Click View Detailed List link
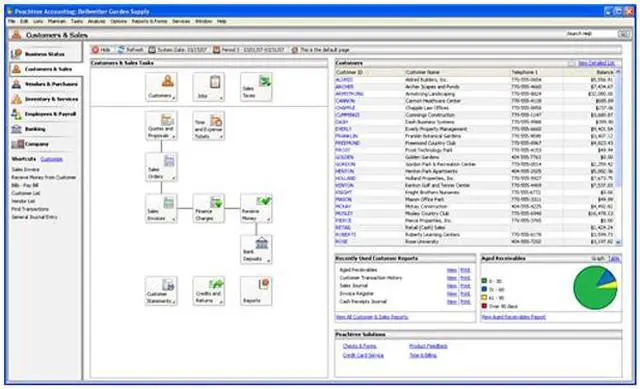This screenshot has width=640, height=389. coord(596,63)
